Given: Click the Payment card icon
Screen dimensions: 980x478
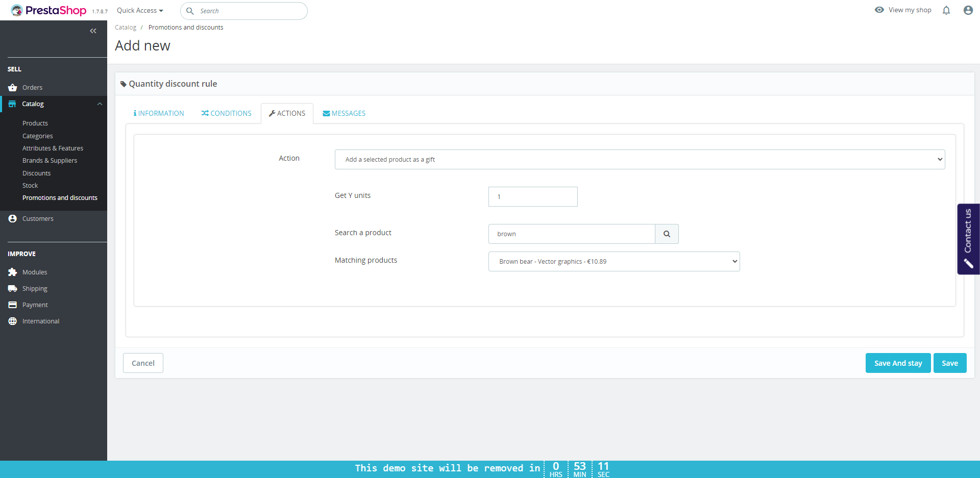Looking at the screenshot, I should (x=13, y=305).
